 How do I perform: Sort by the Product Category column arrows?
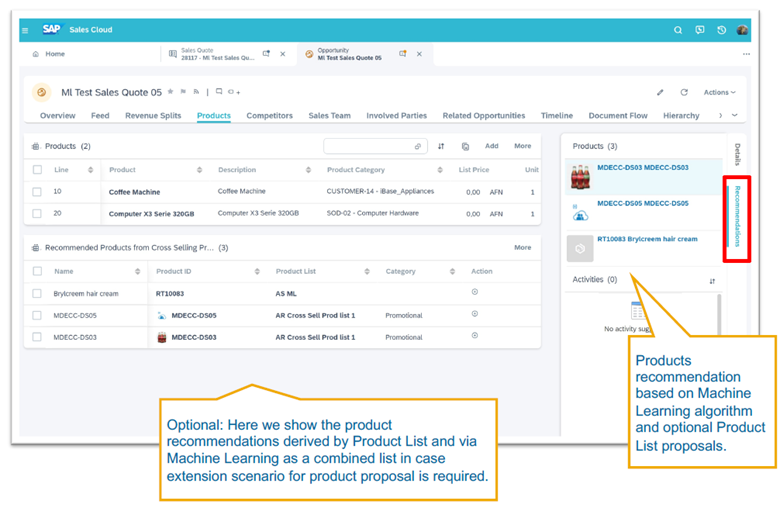click(440, 170)
